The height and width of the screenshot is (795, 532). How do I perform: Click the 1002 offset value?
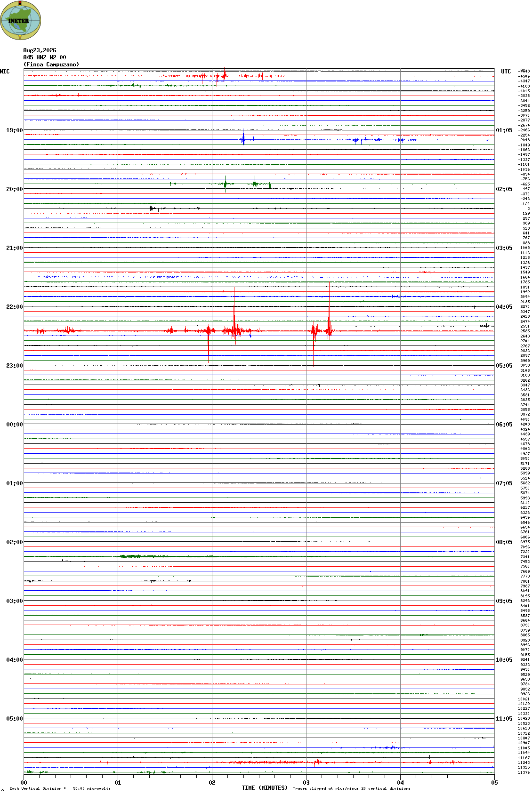coord(525,248)
